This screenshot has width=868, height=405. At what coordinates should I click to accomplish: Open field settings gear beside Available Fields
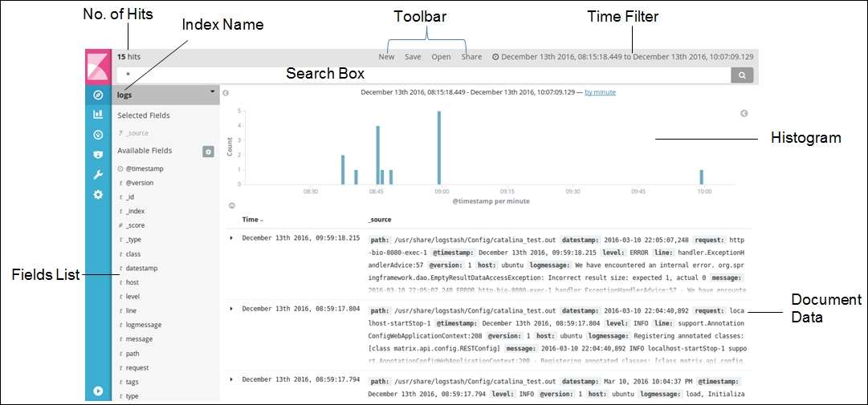point(208,151)
